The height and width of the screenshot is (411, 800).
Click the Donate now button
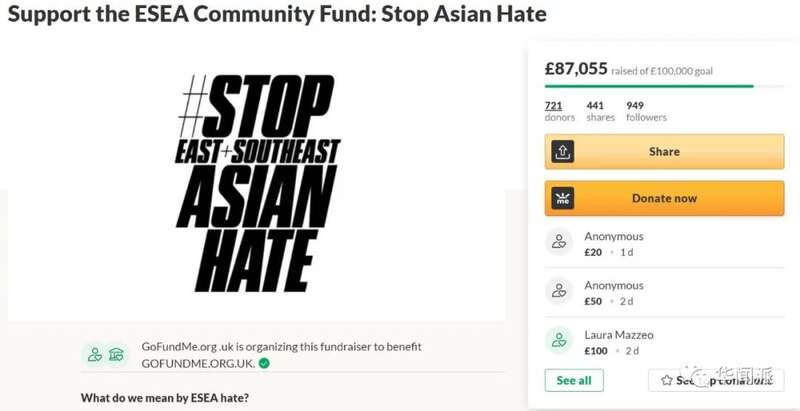coord(664,198)
